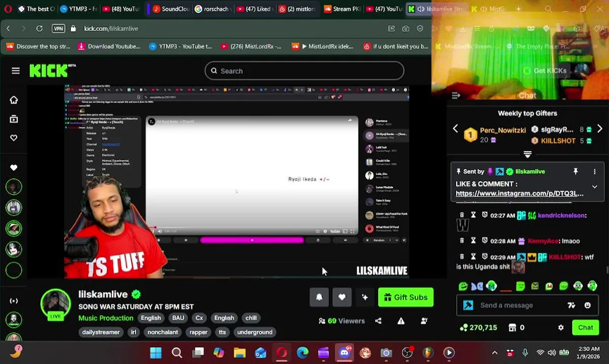Show previous Weekly top Gifters page
Viewport: 609px width, 364px height.
pyautogui.click(x=455, y=129)
